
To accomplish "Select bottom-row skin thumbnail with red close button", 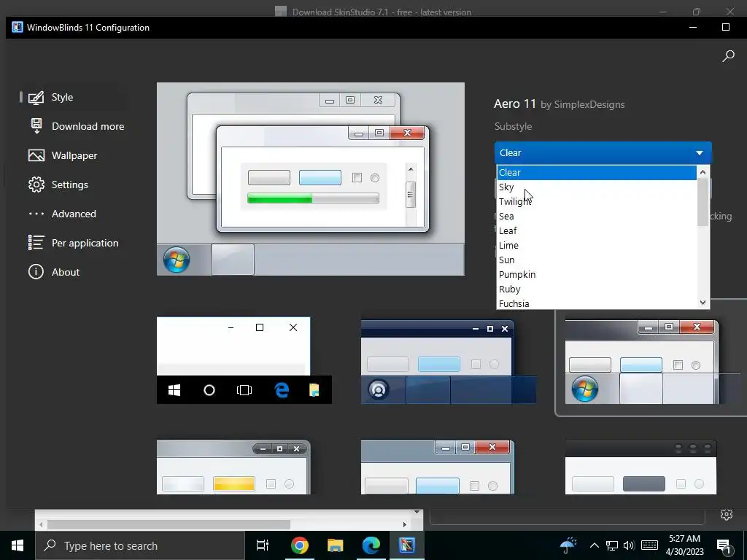I will click(438, 467).
